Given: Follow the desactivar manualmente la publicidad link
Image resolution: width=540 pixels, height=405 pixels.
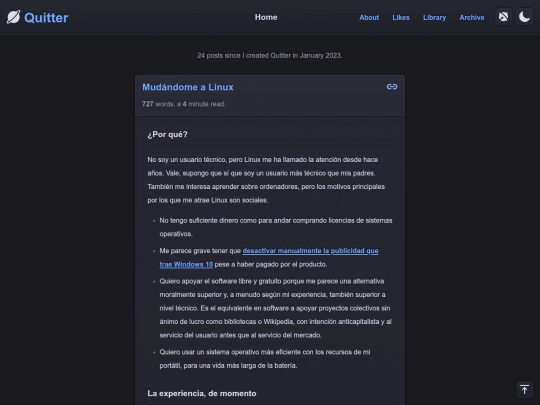Looking at the screenshot, I should [269, 258].
